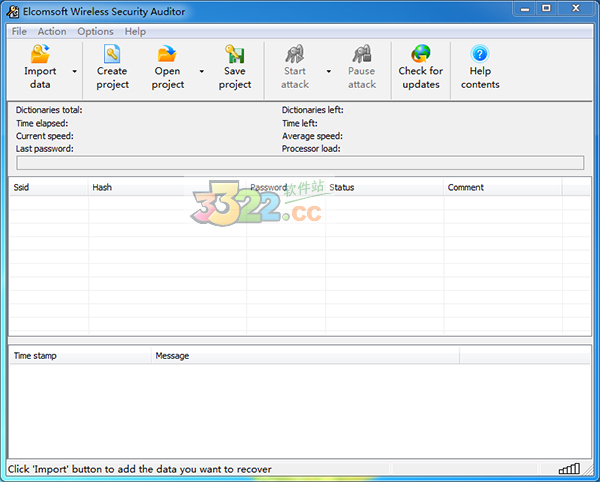The image size is (600, 482).
Task: Check for updates via globe icon
Action: [x=420, y=54]
